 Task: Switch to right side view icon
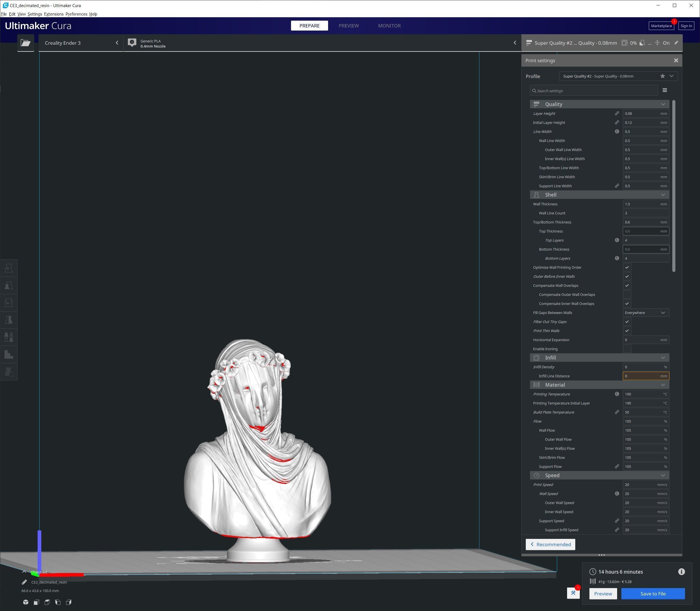[68, 602]
